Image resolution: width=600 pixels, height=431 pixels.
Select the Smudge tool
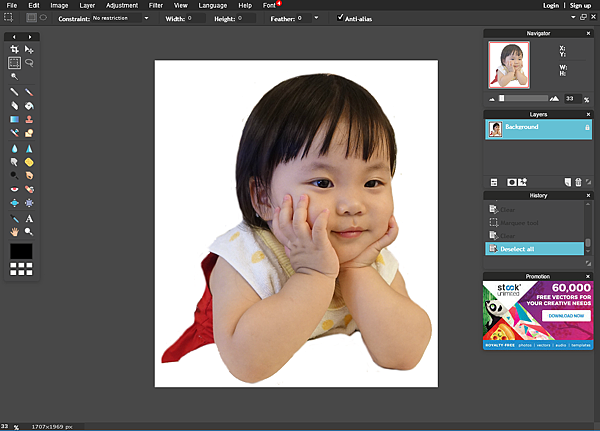pyautogui.click(x=14, y=162)
